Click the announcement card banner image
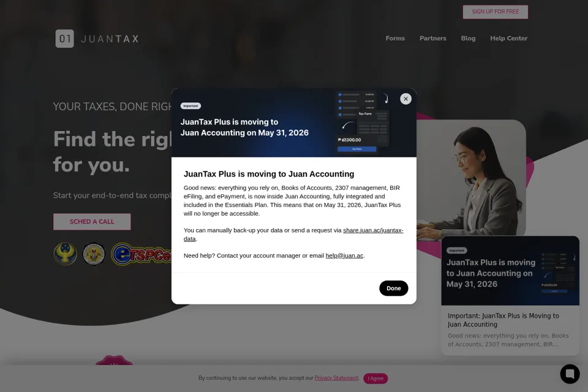The image size is (588, 392). [x=510, y=271]
